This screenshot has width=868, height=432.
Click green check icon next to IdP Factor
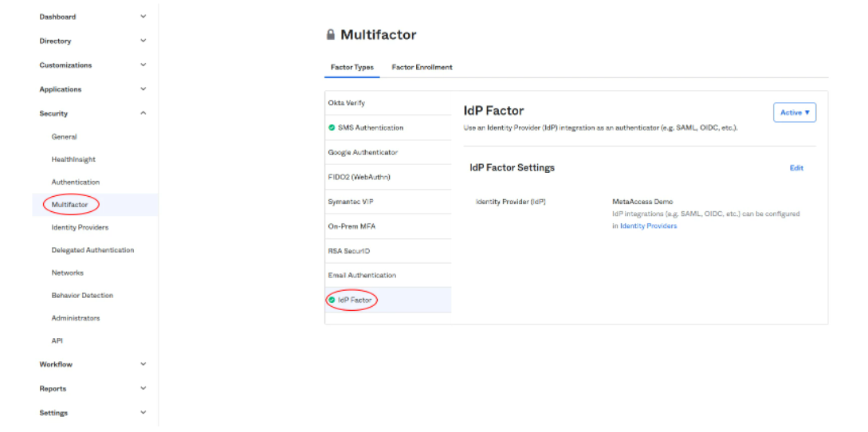(x=332, y=300)
